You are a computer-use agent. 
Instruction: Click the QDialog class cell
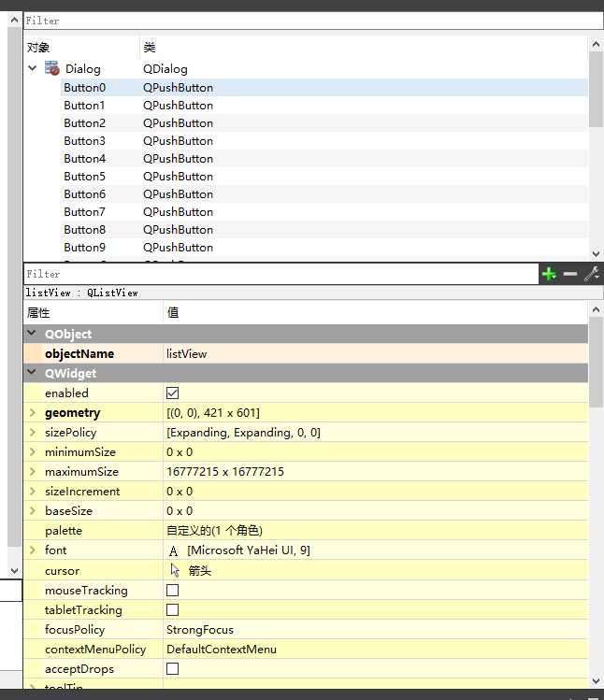click(x=165, y=69)
